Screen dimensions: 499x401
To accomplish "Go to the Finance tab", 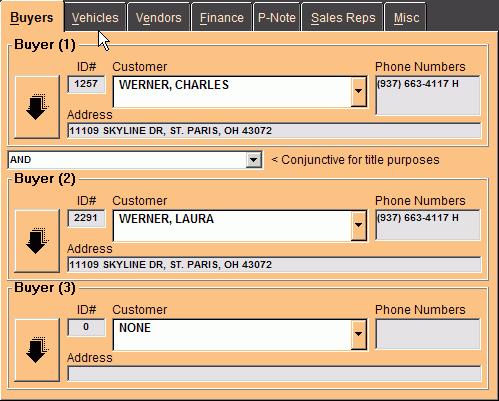I will click(222, 17).
